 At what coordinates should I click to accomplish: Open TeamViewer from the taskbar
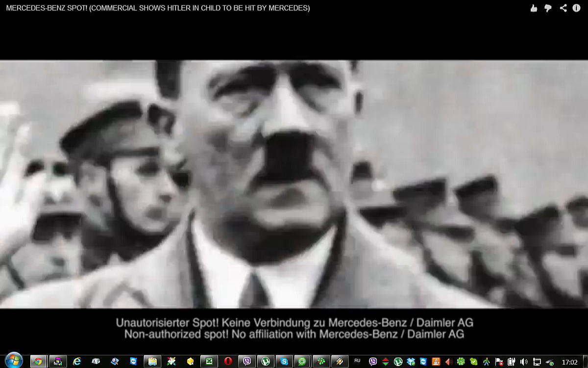[x=134, y=362]
